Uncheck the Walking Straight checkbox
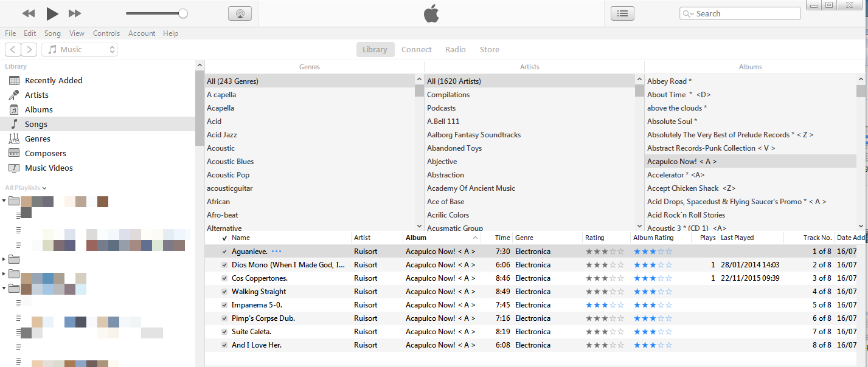The width and height of the screenshot is (868, 367). 224,292
